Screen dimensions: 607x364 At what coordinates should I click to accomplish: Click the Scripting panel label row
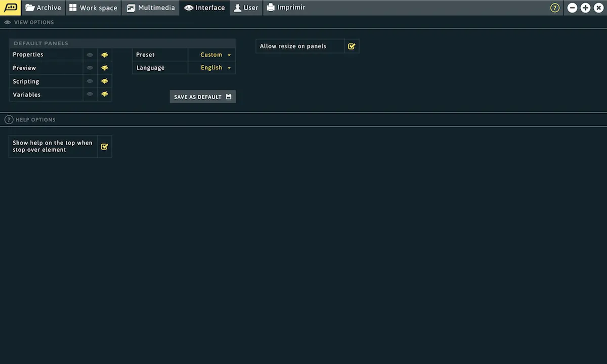[46, 81]
